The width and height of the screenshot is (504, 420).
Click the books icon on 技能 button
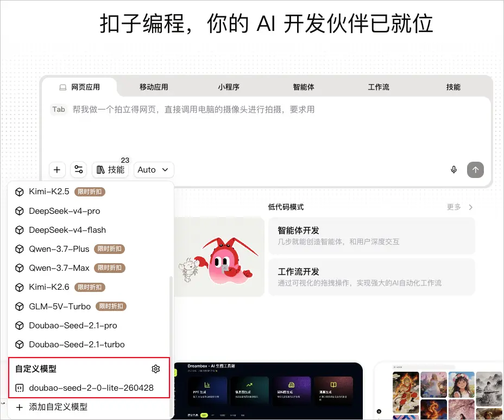100,169
